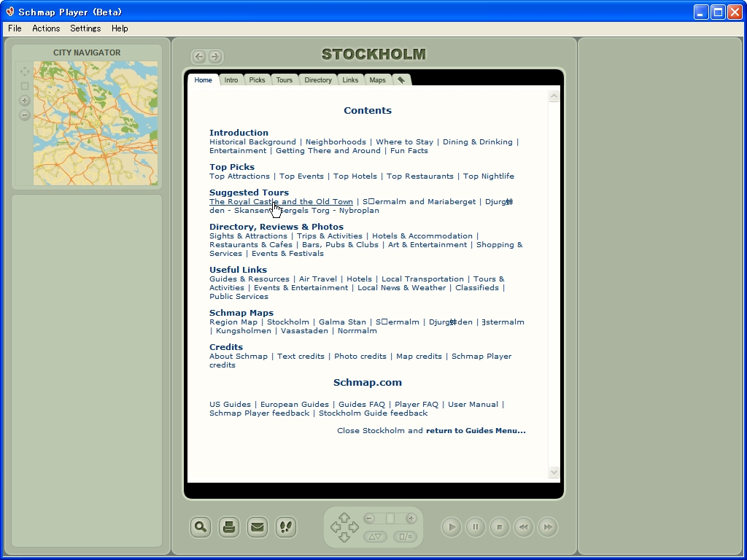
Task: Open the Bars, Pubs & Clubs link
Action: [x=340, y=245]
